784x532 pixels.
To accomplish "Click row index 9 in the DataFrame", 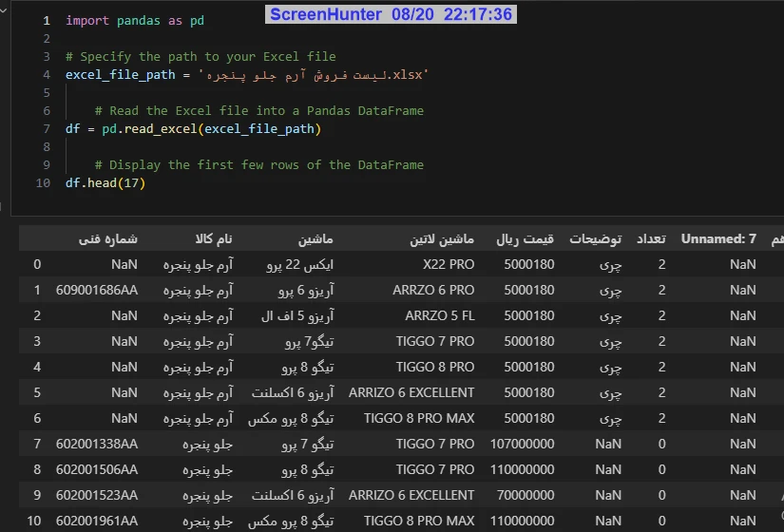I will click(x=37, y=495).
